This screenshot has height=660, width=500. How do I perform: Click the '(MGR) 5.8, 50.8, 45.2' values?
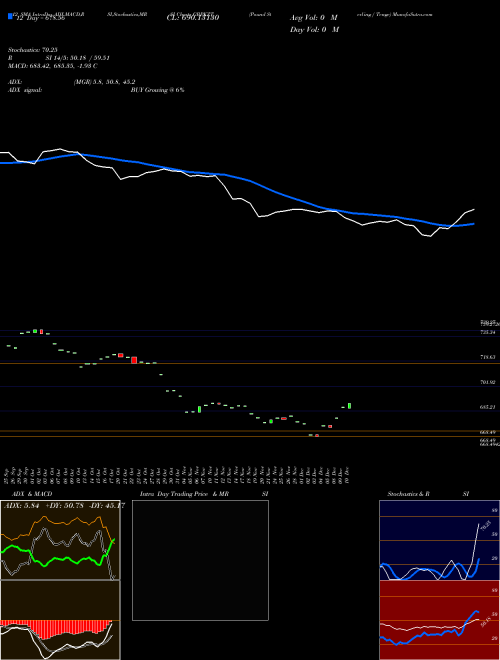(104, 82)
